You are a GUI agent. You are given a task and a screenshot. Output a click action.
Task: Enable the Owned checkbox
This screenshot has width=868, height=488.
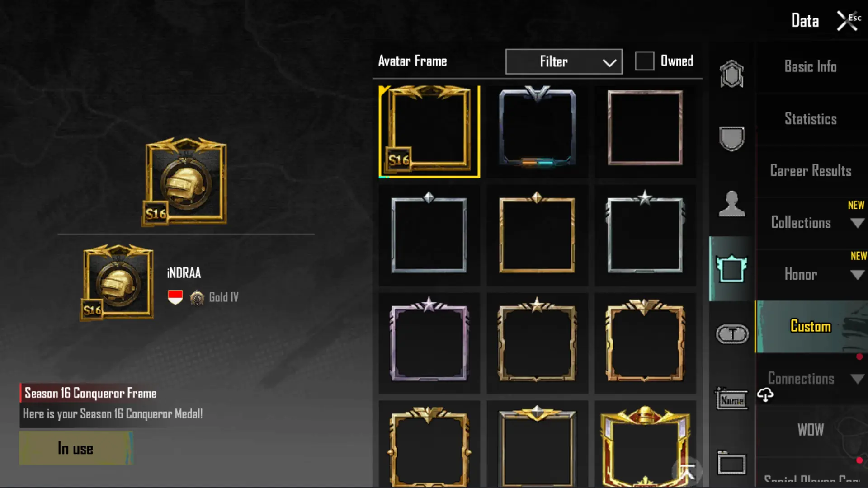point(644,61)
